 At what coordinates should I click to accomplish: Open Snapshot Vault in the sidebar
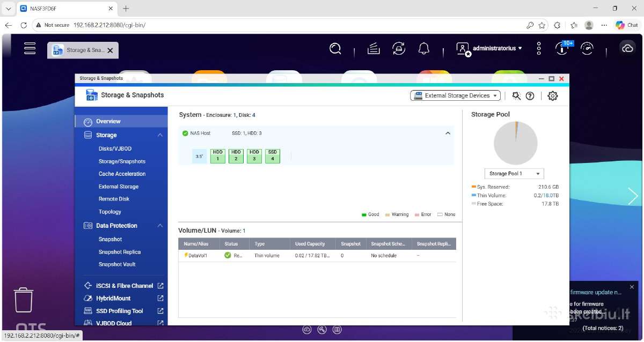(x=117, y=264)
